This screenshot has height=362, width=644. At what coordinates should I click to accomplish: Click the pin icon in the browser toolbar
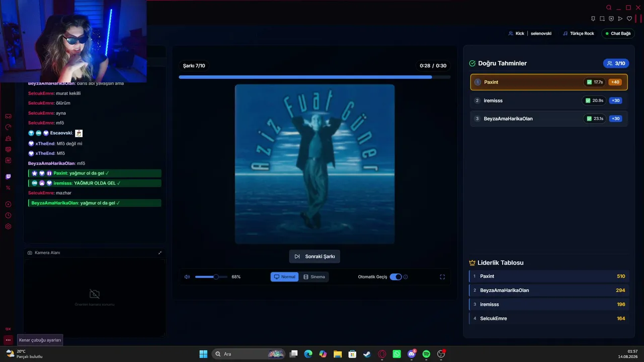point(593,19)
